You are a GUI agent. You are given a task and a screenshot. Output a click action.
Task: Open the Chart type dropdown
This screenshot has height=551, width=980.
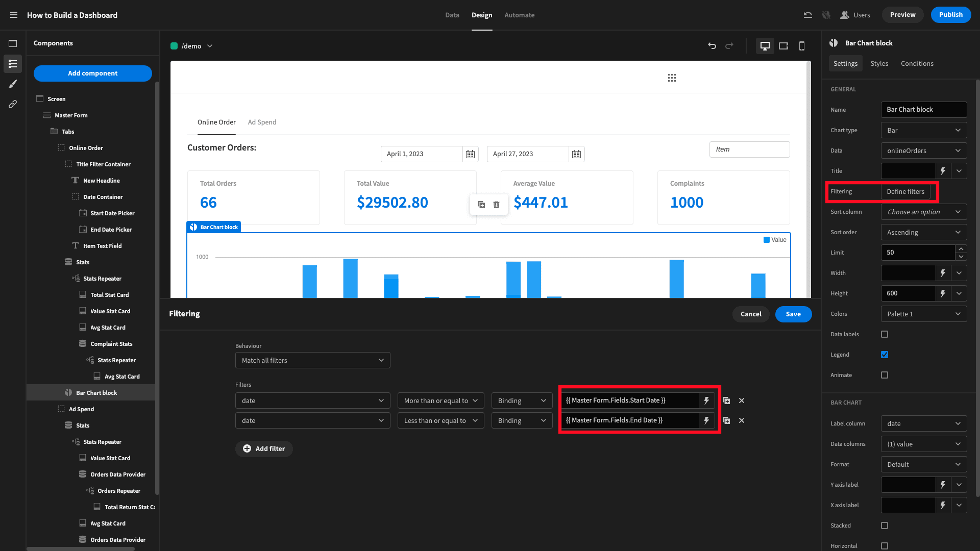coord(924,130)
